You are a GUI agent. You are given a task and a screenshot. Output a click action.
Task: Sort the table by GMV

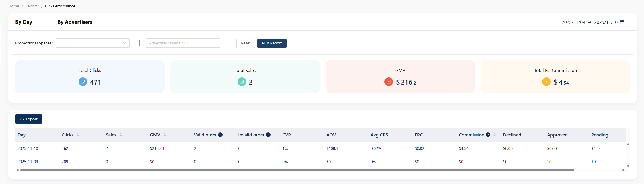(165, 135)
